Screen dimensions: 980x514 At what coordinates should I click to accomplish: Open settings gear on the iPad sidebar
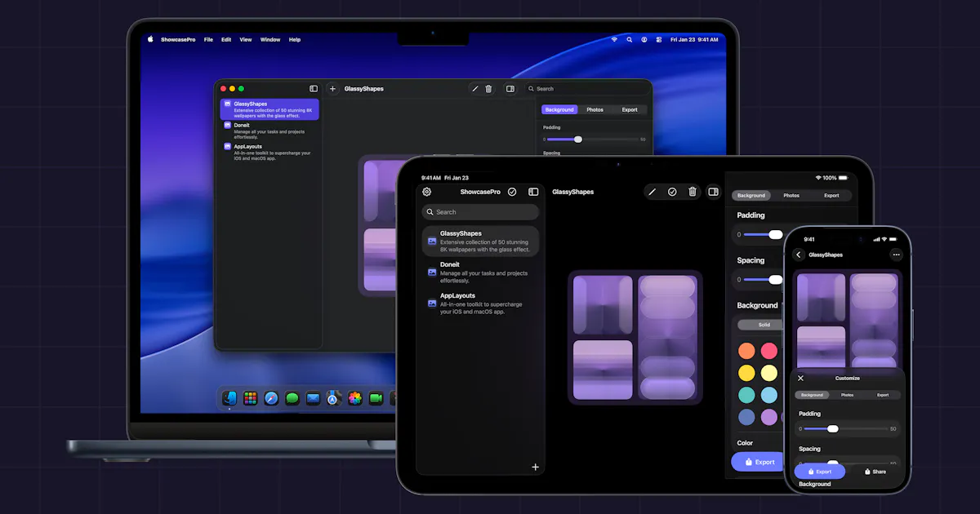point(426,192)
